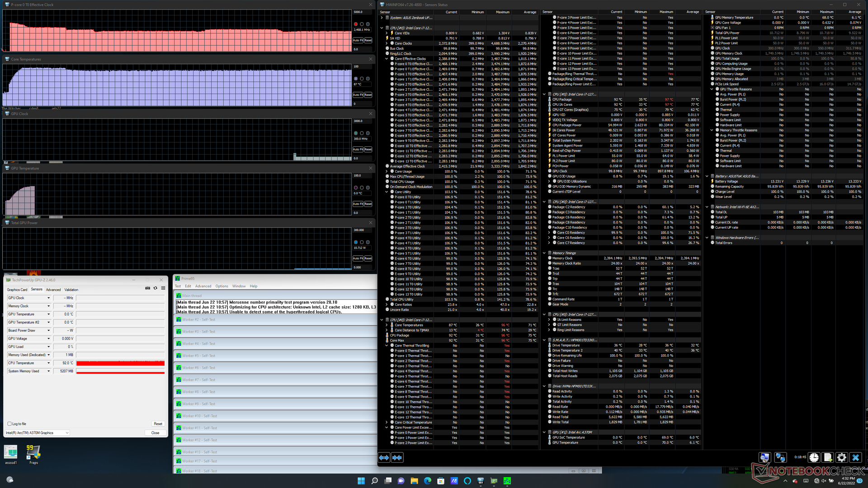868x488 pixels.
Task: Open GPU-Z hamburger menu icon
Action: pyautogui.click(x=163, y=288)
